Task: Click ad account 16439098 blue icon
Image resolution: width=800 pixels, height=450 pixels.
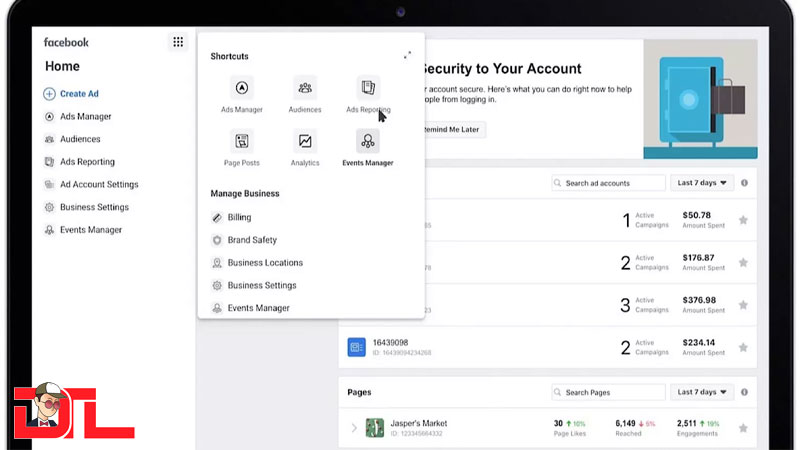Action: 357,347
